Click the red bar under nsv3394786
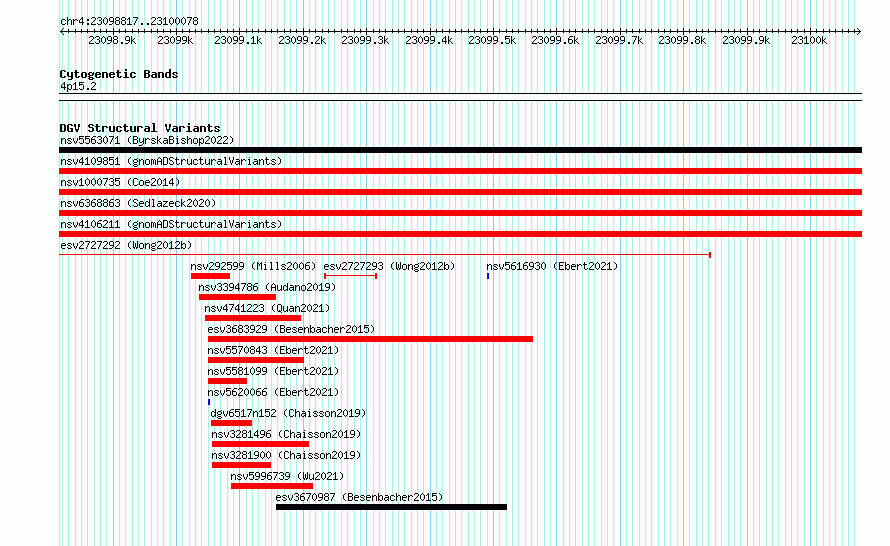Viewport: 890px width, 546px height. click(x=237, y=297)
